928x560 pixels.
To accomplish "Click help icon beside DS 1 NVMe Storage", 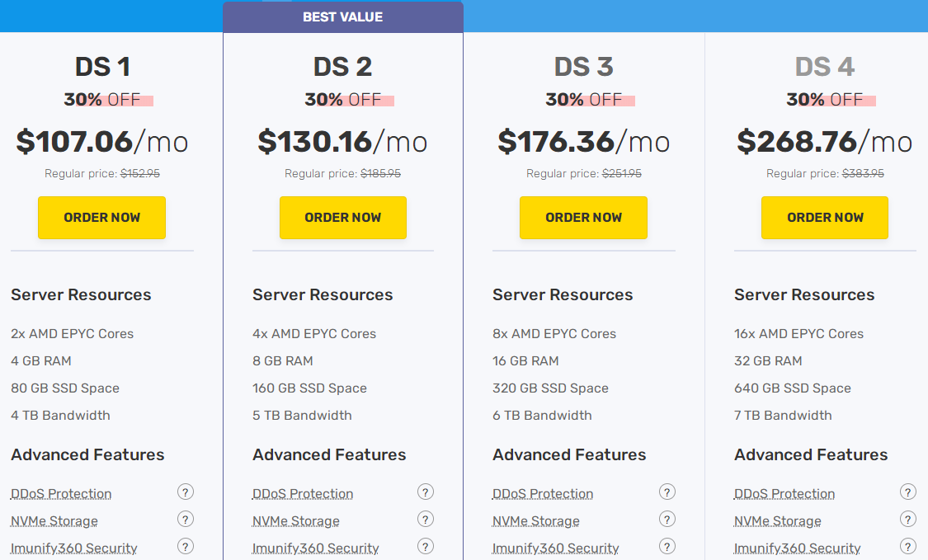I will pyautogui.click(x=186, y=520).
